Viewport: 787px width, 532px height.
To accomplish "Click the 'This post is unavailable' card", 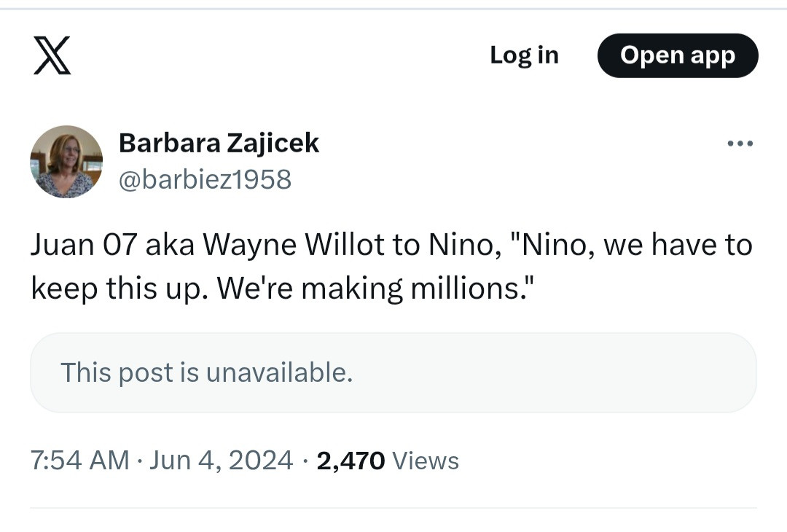I will 393,373.
